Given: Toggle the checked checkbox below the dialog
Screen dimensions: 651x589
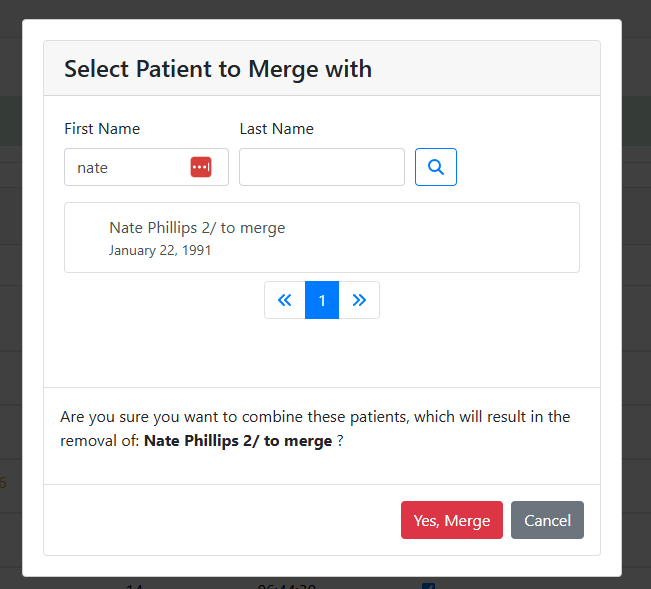Looking at the screenshot, I should (x=428, y=586).
